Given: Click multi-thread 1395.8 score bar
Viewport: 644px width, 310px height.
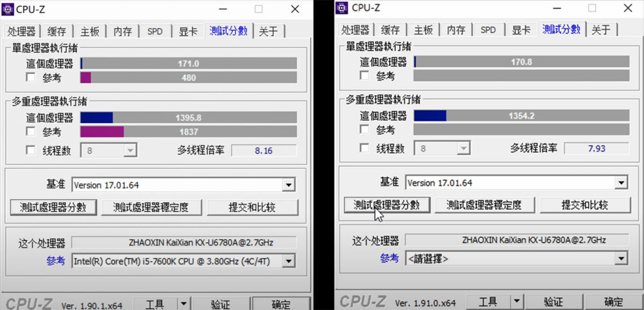Looking at the screenshot, I should [189, 118].
